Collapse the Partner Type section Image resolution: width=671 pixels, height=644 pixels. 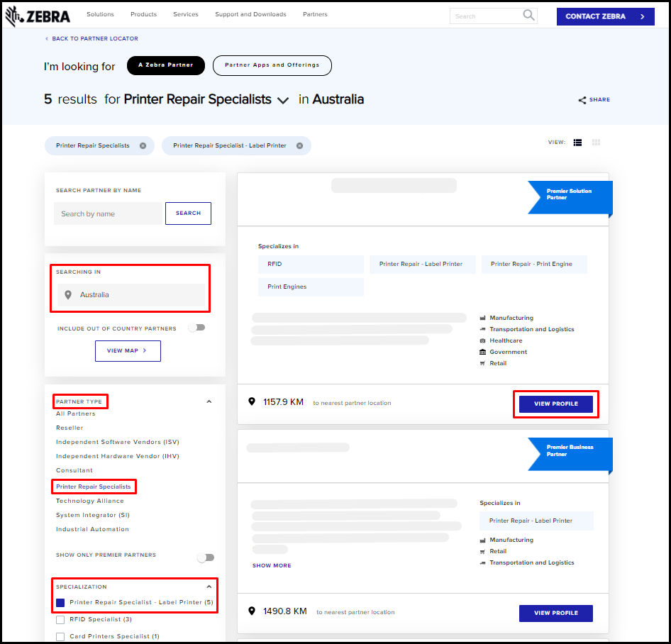pyautogui.click(x=209, y=401)
